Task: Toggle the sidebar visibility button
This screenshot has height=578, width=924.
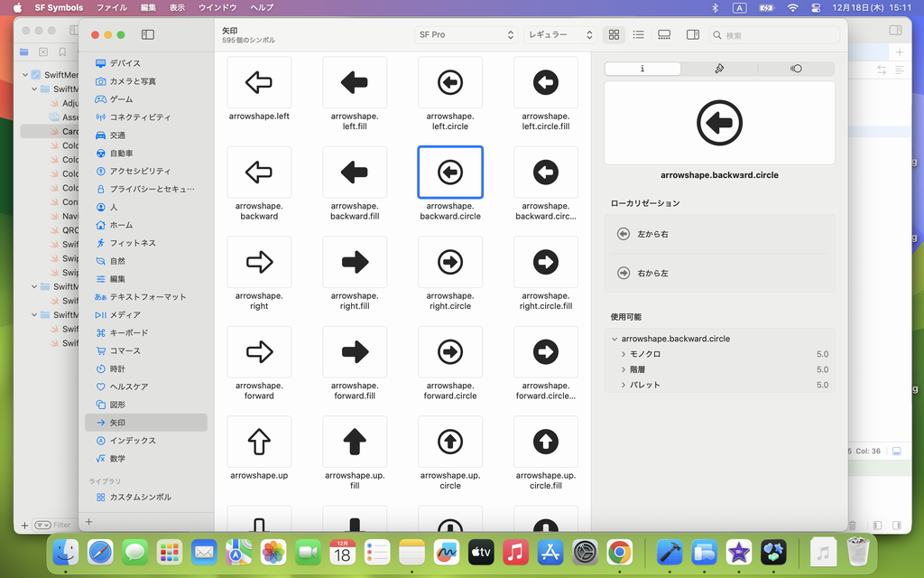Action: pyautogui.click(x=148, y=34)
